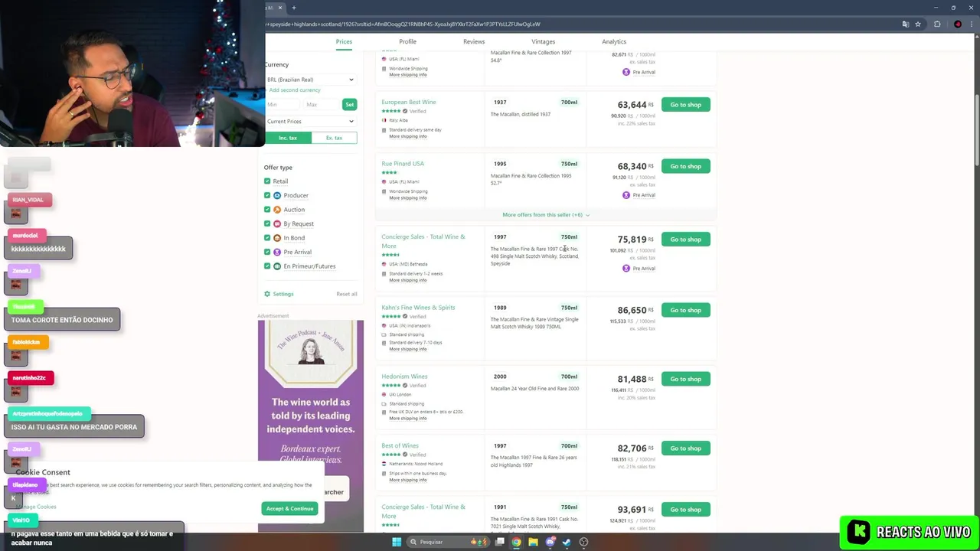Go to shop for Best of Wines
Screen dimensions: 980x551
pos(685,448)
